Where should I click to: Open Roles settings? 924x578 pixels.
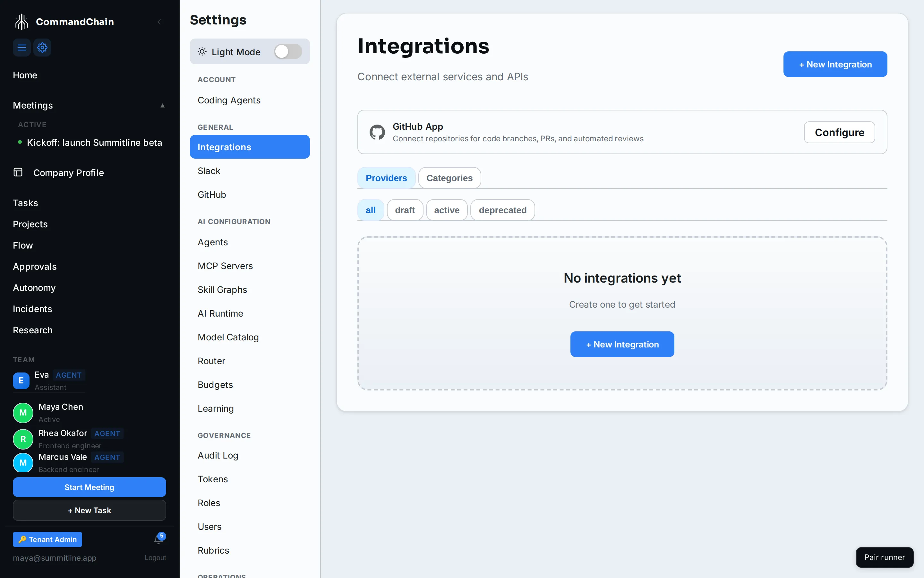coord(250,503)
